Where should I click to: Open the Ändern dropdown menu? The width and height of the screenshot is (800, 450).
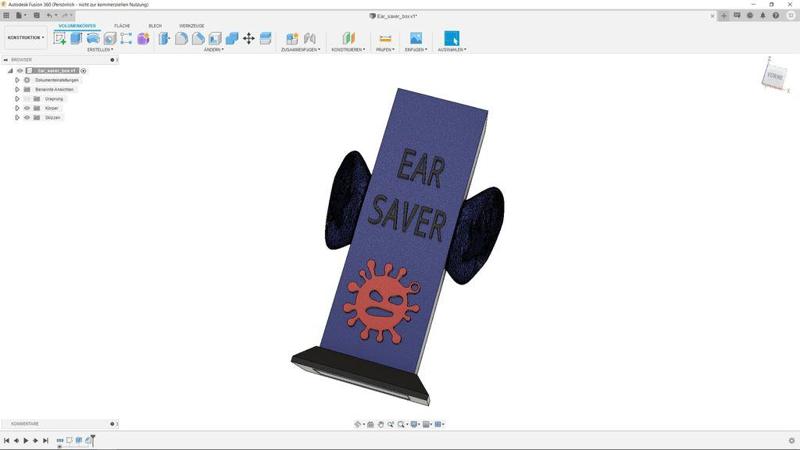[214, 49]
